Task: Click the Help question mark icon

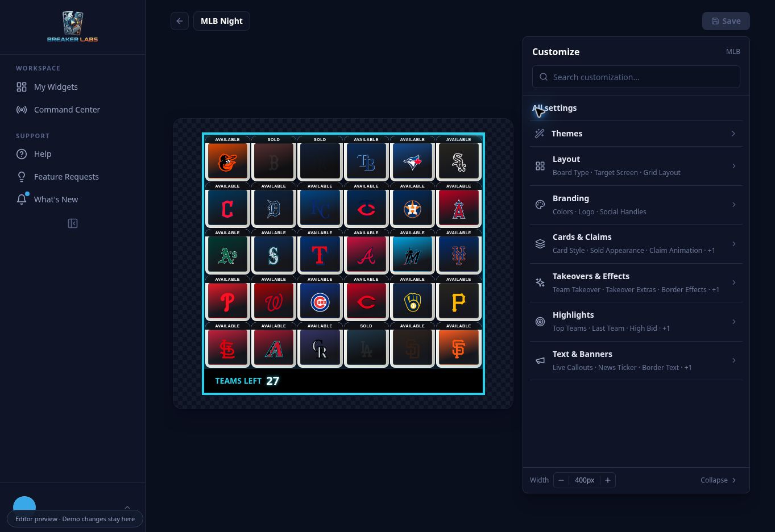Action: [22, 154]
